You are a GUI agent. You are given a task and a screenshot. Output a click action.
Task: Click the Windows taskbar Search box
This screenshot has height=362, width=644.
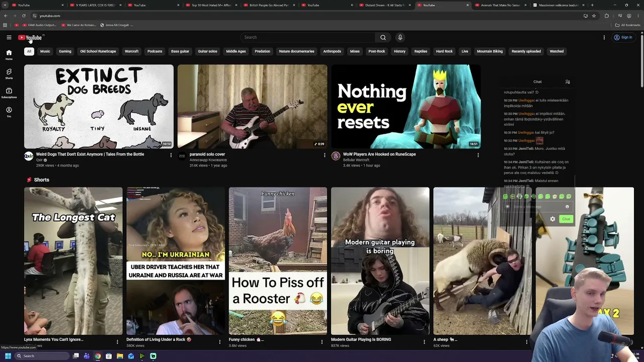click(43, 356)
